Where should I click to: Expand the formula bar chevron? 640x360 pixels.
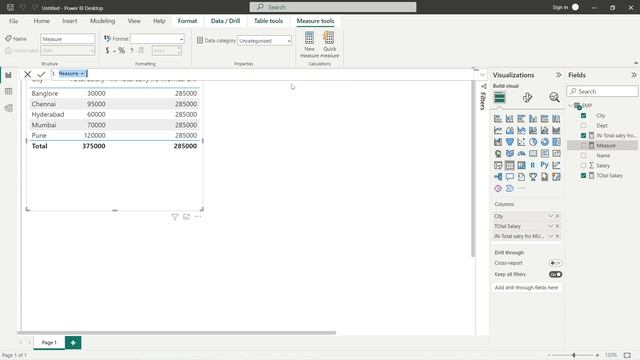tap(482, 75)
